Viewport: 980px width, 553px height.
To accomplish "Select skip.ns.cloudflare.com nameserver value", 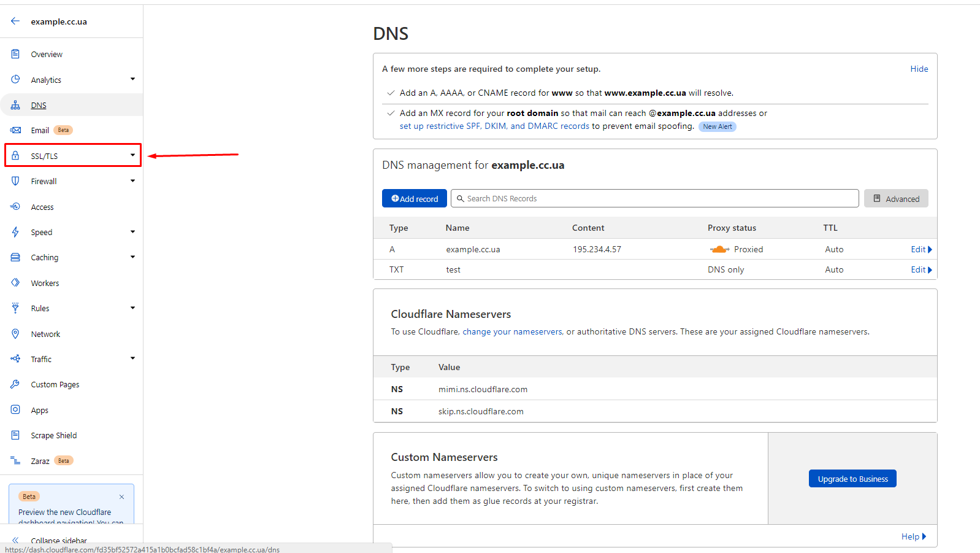I will 481,411.
